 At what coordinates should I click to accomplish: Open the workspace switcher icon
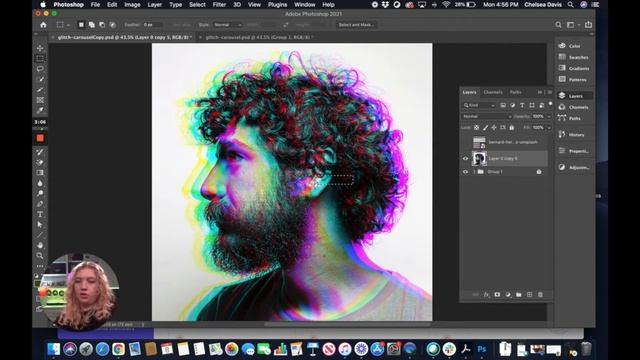(570, 25)
